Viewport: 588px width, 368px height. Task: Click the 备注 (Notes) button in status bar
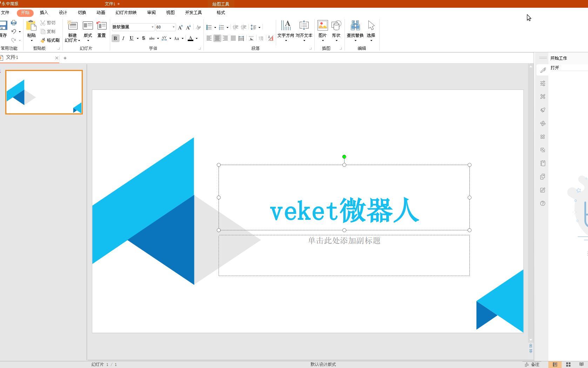532,364
